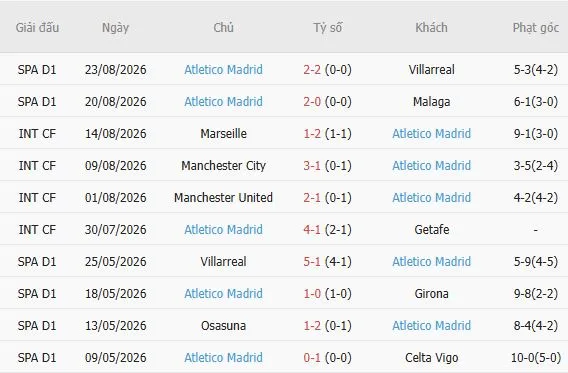Click Atletico Madrid beside Manchester City match
The width and height of the screenshot is (568, 373).
click(431, 165)
